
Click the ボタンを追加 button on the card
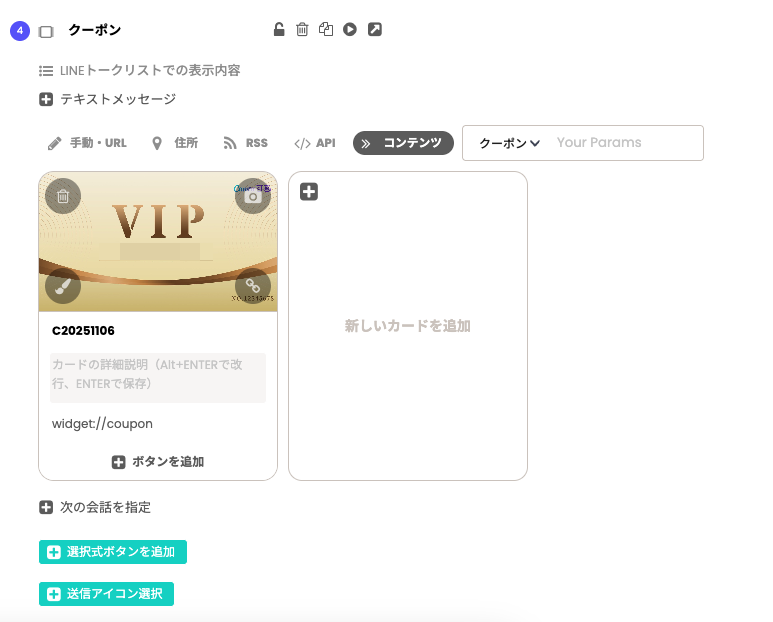(x=158, y=462)
